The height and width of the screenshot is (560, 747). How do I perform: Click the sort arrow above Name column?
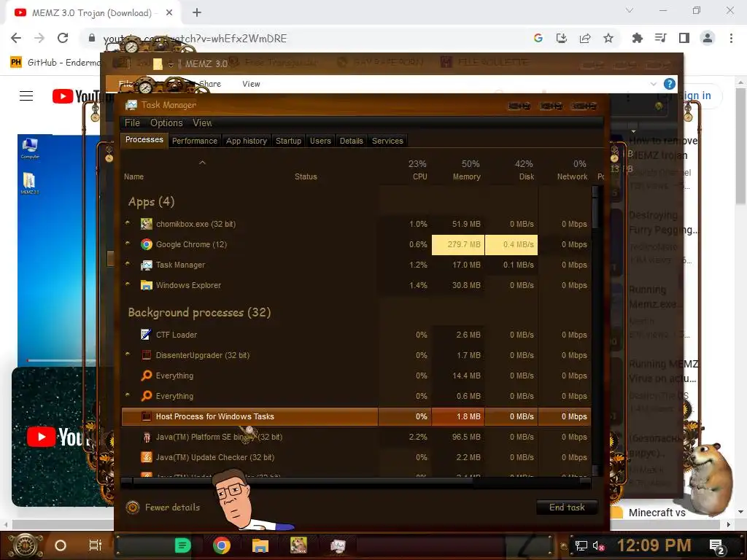(203, 163)
